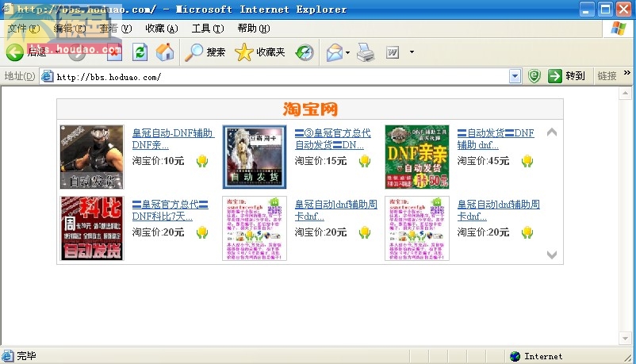Click the Windows flag logo

point(618,29)
